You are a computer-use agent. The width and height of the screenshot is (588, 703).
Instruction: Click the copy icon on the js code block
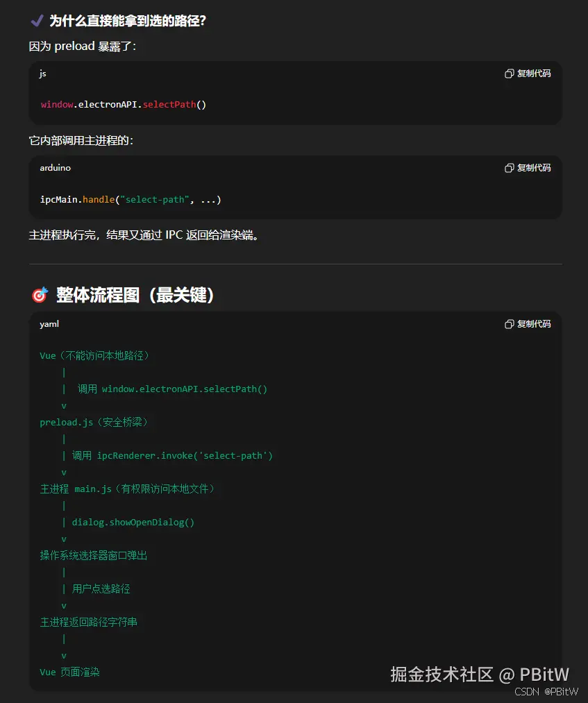click(510, 73)
